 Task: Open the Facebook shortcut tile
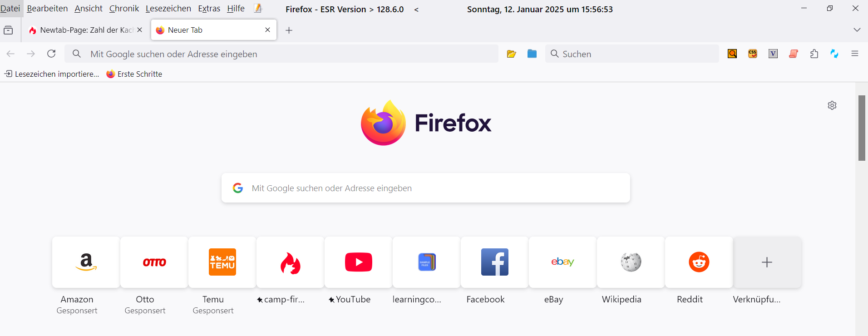tap(495, 262)
